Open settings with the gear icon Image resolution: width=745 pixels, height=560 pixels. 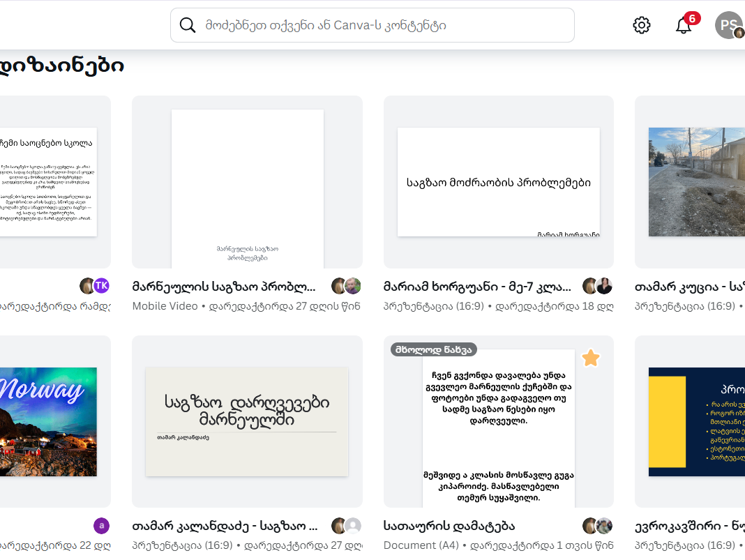642,25
